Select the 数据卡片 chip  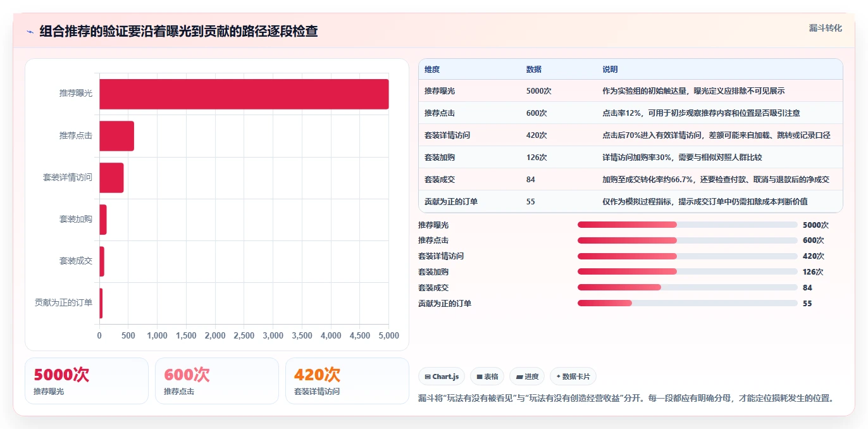point(573,376)
